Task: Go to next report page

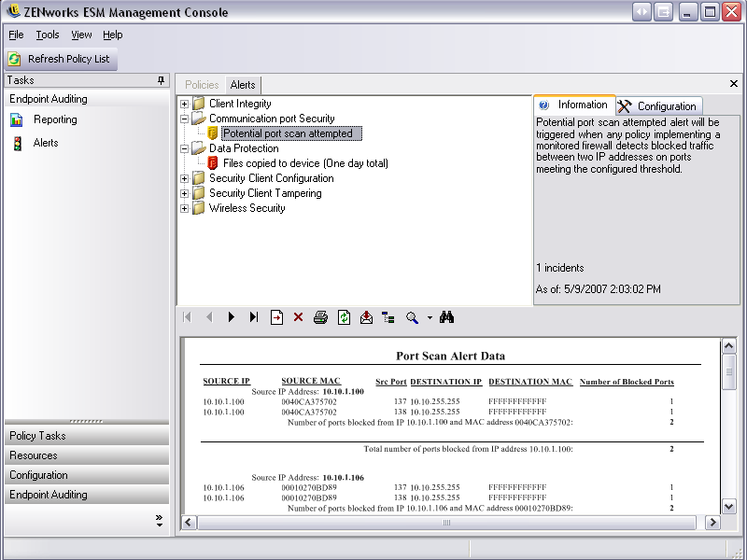Action: [x=232, y=317]
